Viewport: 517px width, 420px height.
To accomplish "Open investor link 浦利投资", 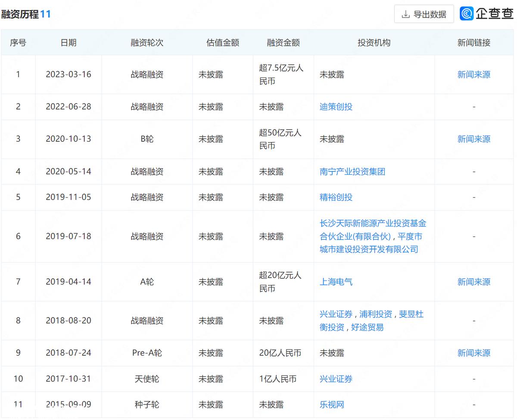I will (x=376, y=314).
